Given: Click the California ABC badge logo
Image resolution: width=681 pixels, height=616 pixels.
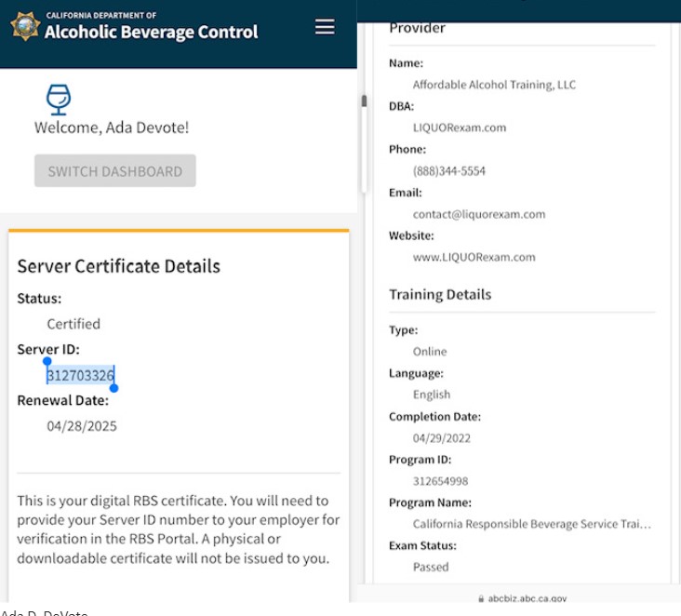Looking at the screenshot, I should 24,27.
